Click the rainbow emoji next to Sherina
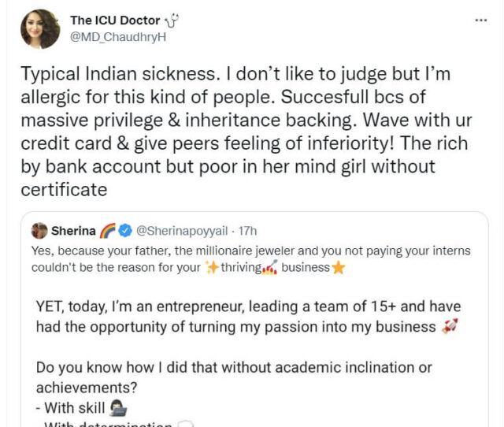 (x=108, y=231)
